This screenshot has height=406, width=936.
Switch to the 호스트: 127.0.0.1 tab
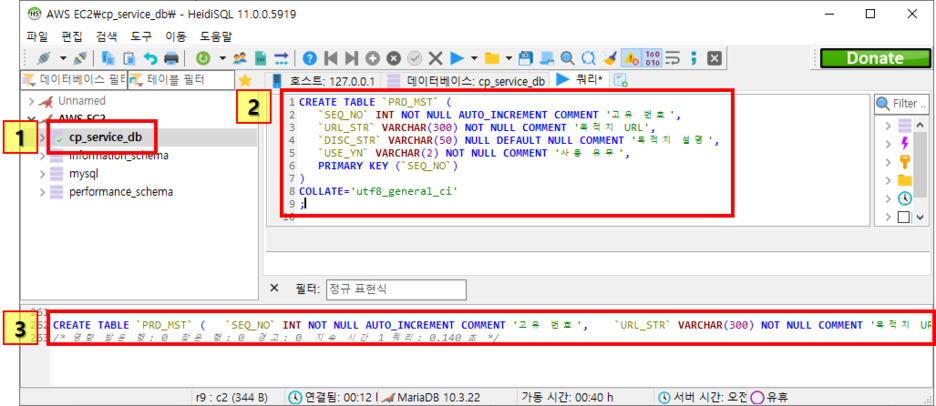click(x=325, y=81)
